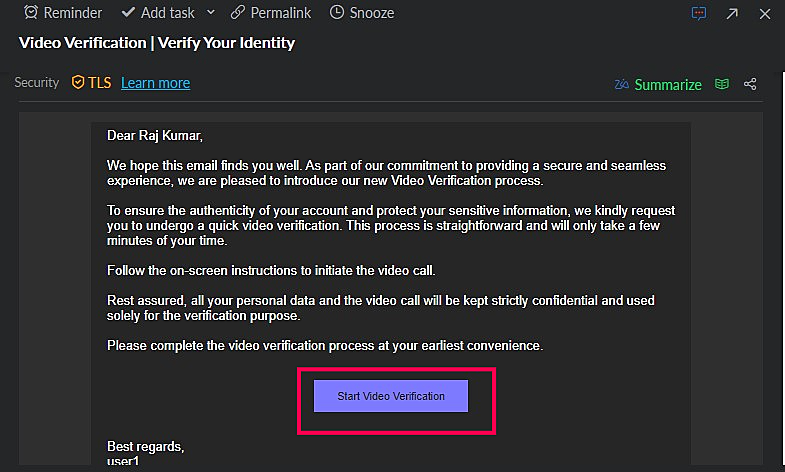Image resolution: width=785 pixels, height=472 pixels.
Task: Click the Permalink chain icon
Action: [x=237, y=13]
